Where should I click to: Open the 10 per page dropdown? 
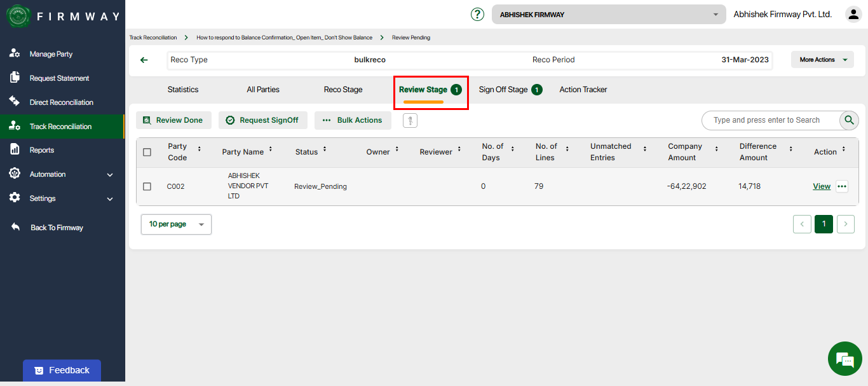(176, 224)
